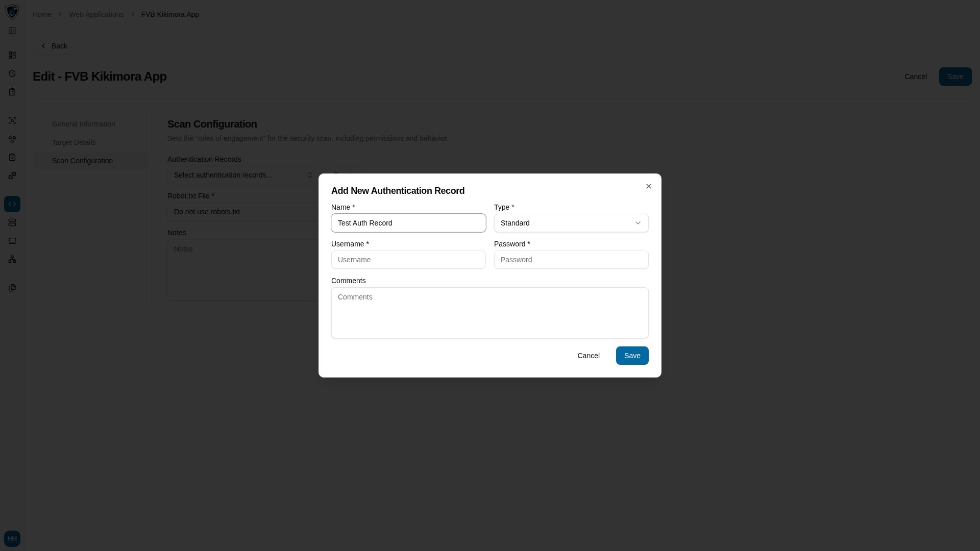This screenshot has width=980, height=551.
Task: Open the clipboard check icon in sidebar
Action: [12, 157]
